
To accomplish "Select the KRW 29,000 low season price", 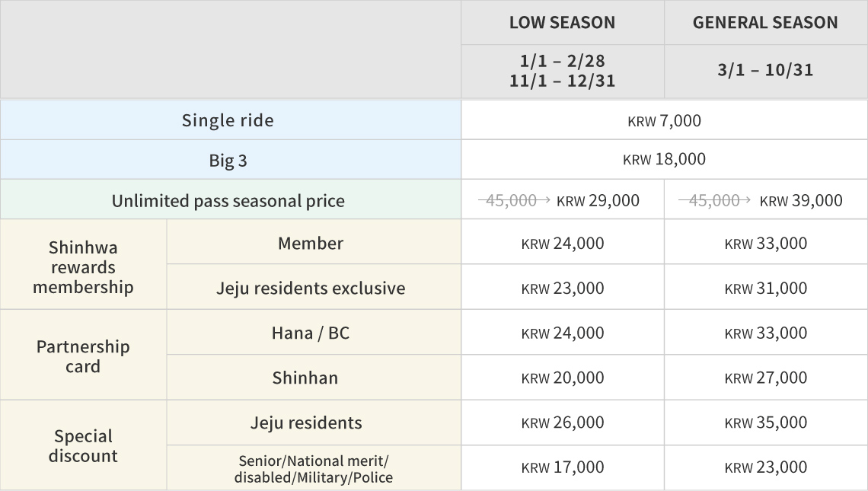I will (598, 200).
